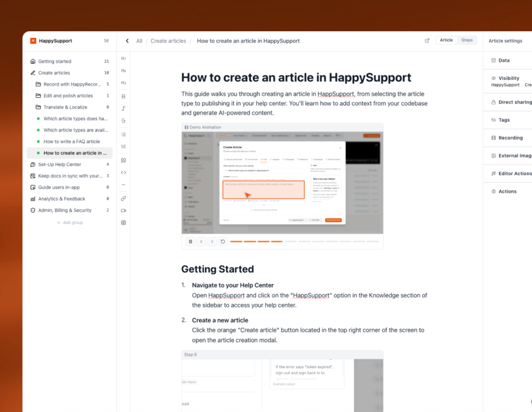
Task: Insert a code block
Action: (123, 173)
